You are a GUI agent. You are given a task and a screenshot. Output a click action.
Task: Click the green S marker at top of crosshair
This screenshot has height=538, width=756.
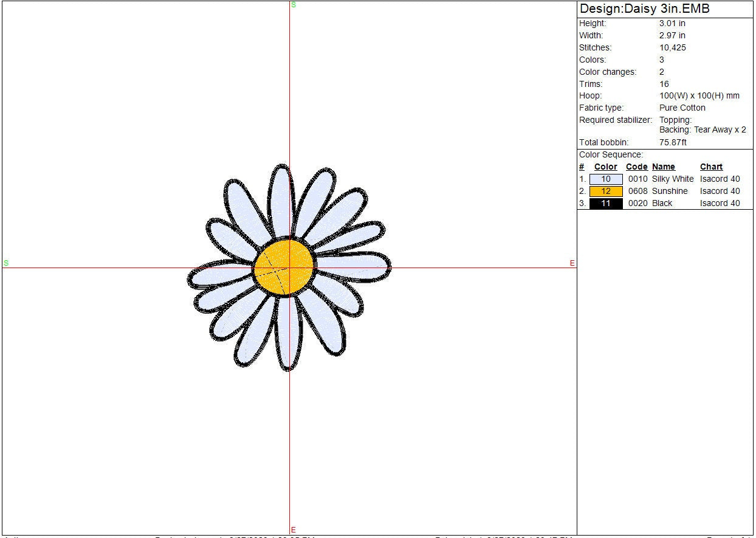(x=294, y=5)
